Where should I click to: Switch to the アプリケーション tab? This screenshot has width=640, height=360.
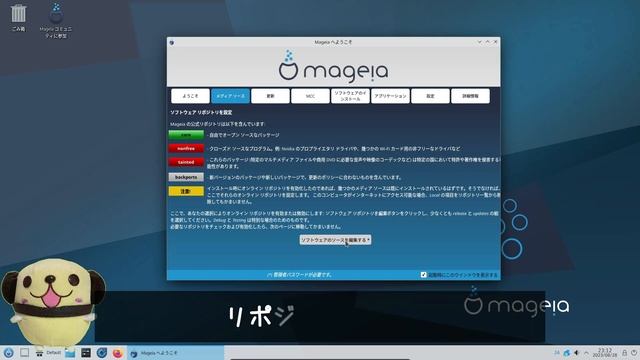click(390, 96)
